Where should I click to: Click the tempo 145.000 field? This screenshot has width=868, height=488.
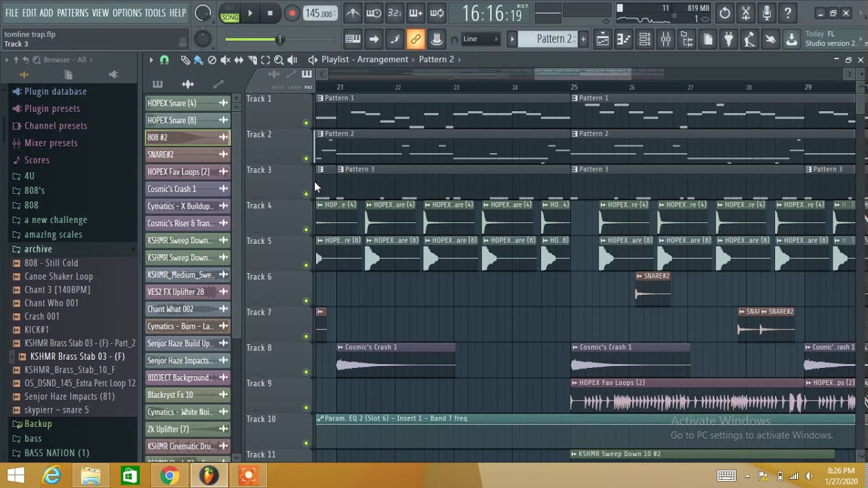pos(319,14)
